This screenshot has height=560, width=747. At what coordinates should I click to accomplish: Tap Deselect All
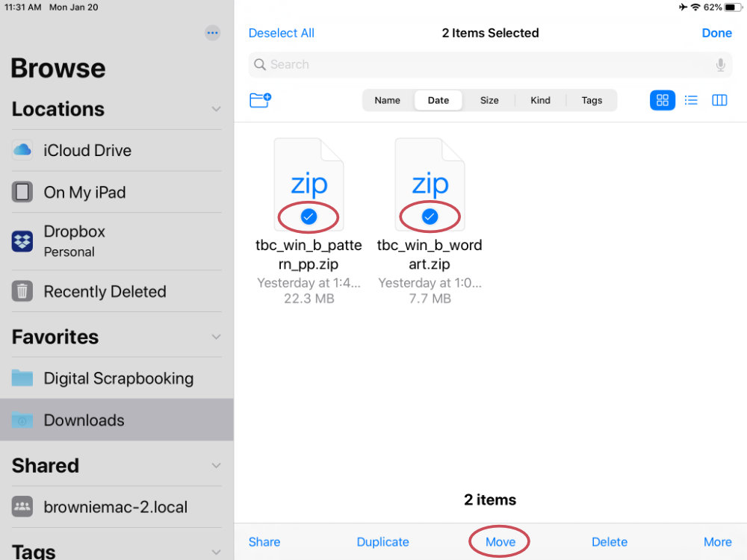pos(281,33)
